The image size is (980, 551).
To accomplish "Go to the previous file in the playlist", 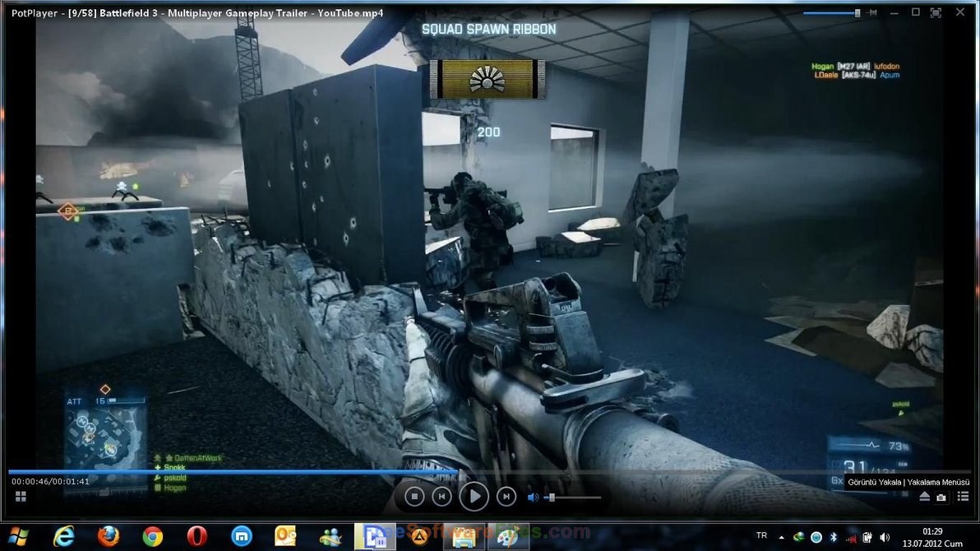I will point(441,497).
